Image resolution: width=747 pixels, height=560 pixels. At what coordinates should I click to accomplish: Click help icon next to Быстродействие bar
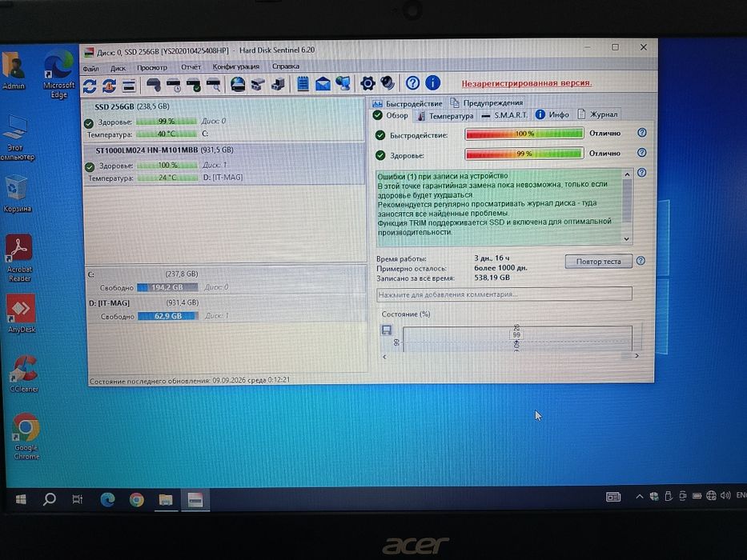coord(641,133)
